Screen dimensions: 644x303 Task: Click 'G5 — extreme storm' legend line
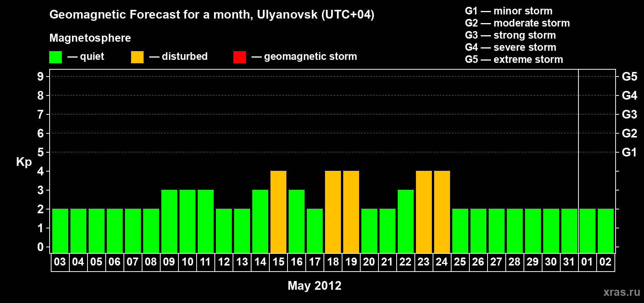click(514, 59)
